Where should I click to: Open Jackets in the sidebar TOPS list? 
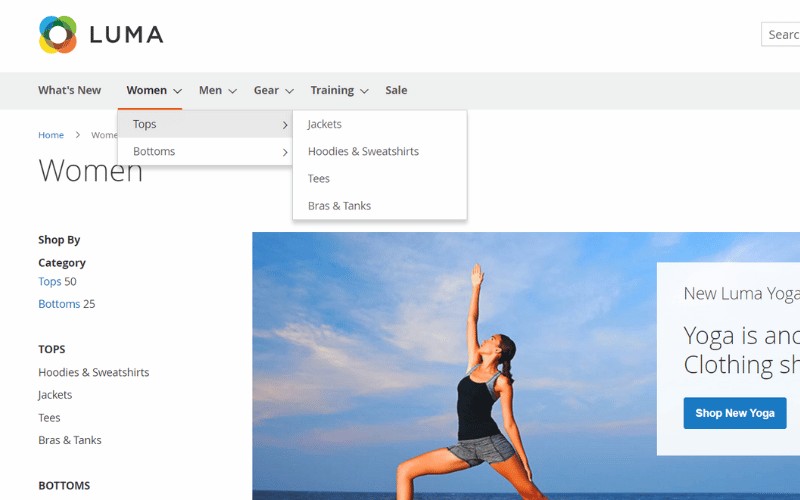[x=55, y=395]
